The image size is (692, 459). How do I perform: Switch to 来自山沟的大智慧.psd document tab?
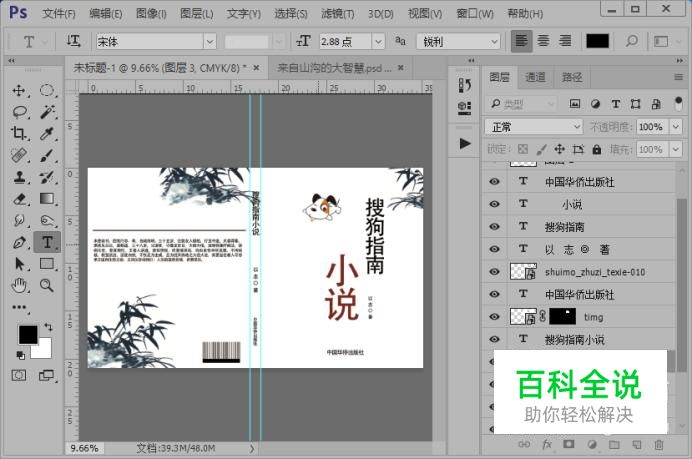(334, 68)
